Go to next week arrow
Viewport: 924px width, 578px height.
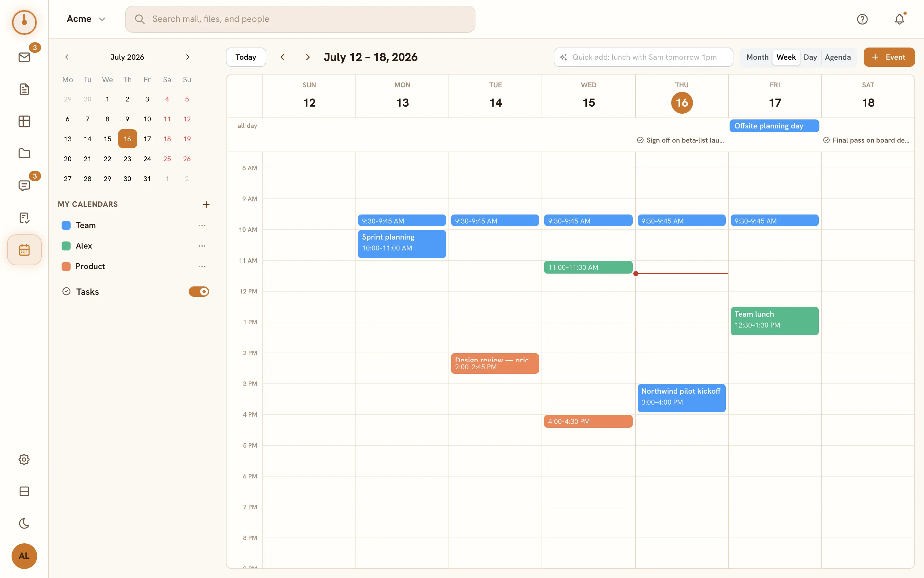[308, 57]
